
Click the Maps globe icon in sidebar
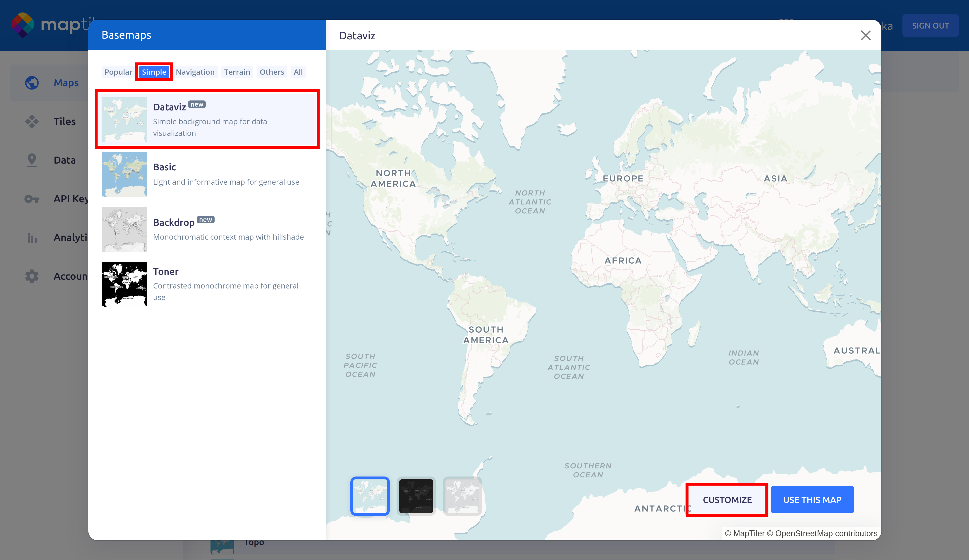[x=32, y=83]
